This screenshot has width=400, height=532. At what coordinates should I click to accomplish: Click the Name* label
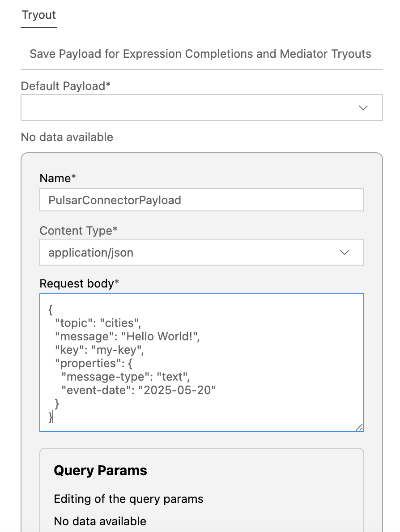[x=58, y=178]
